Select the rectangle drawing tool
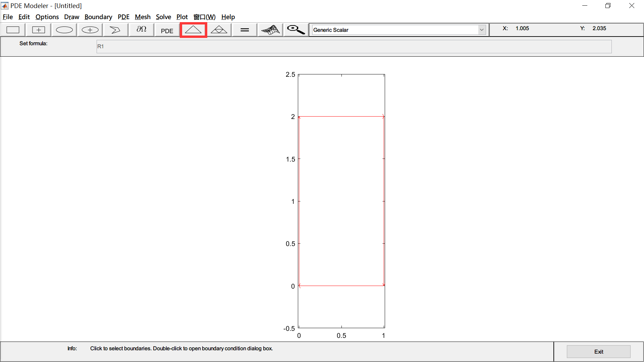The width and height of the screenshot is (644, 362). tap(13, 29)
